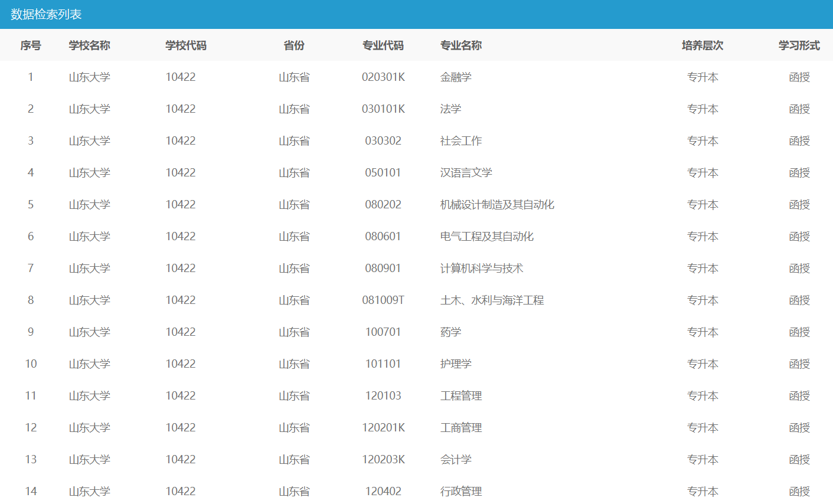Click the 培养层次 column header
The width and height of the screenshot is (833, 504).
[703, 45]
